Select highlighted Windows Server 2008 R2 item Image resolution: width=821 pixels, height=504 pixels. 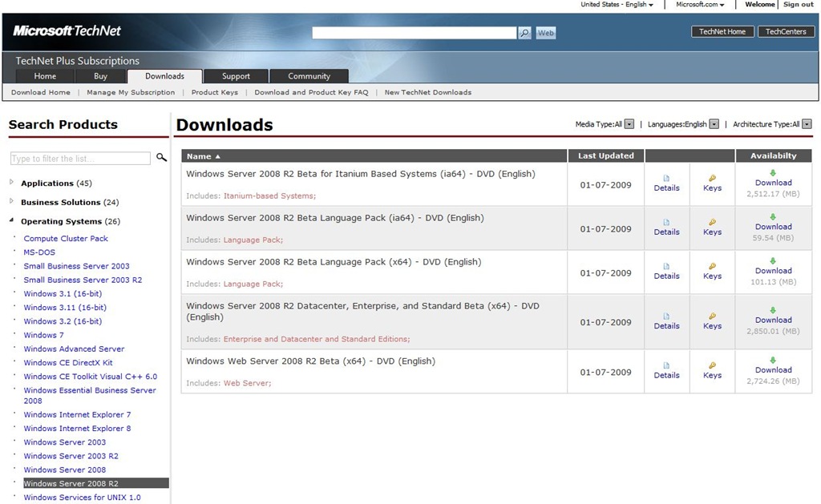(96, 483)
